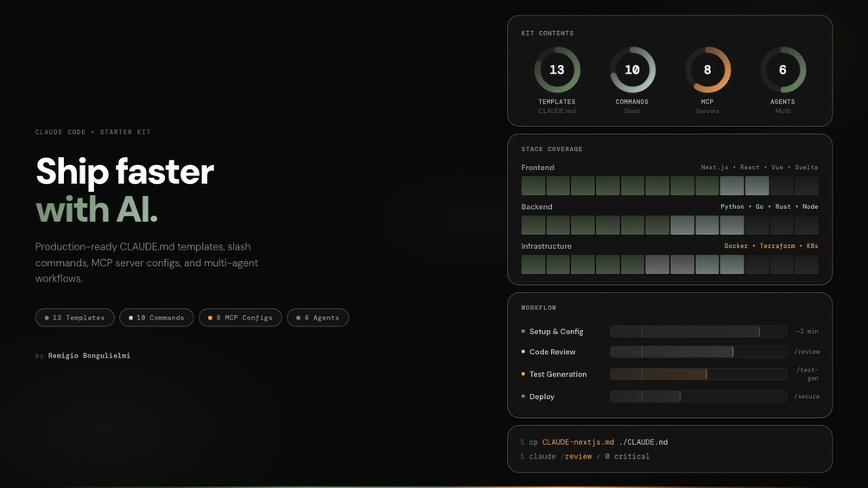Click the "Next.js • React • Vue • Svelte" text

[x=759, y=167]
